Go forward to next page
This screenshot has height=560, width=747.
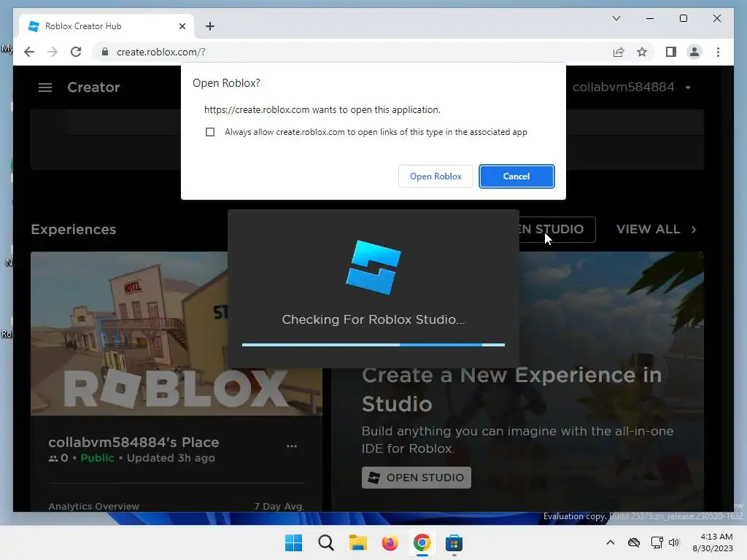tap(53, 52)
